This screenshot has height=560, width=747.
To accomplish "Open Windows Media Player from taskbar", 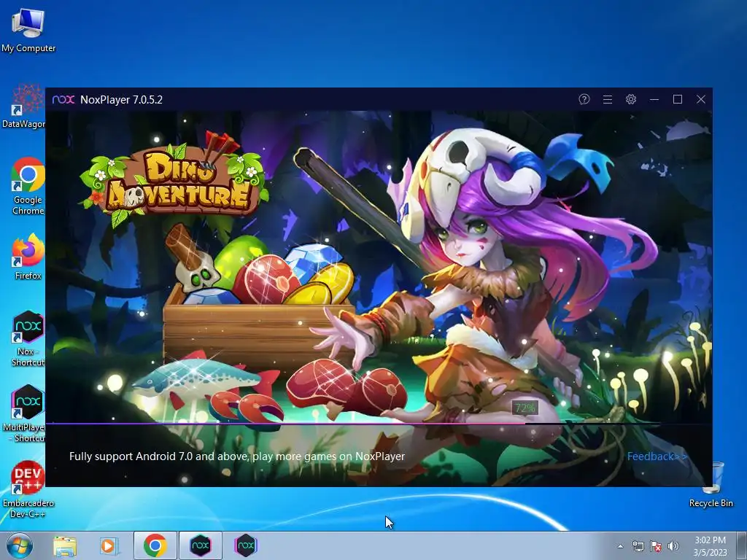I will 109,545.
